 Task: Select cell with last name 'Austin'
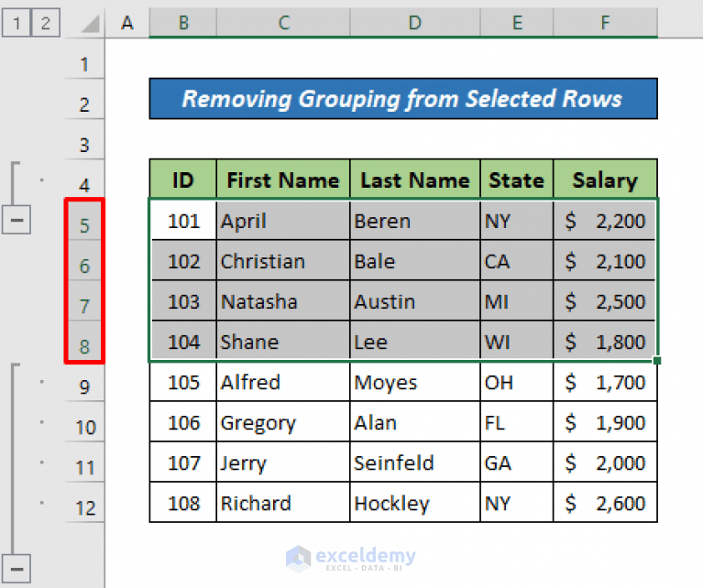pos(415,300)
